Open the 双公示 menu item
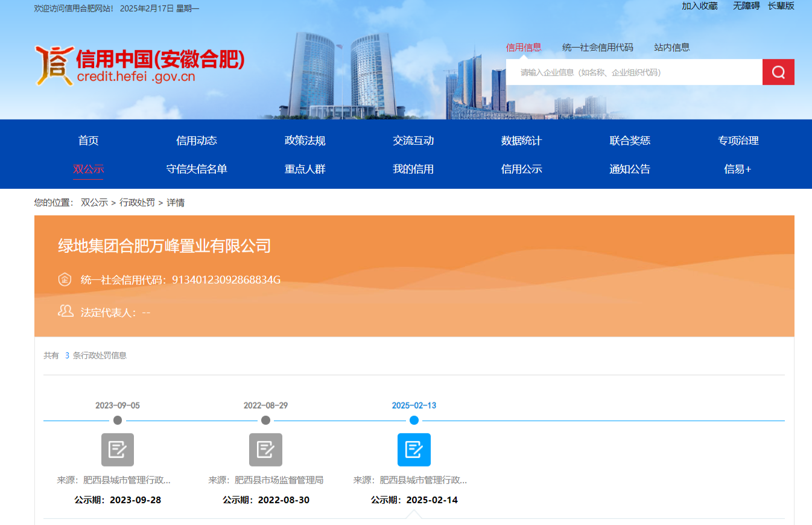812x525 pixels. [x=88, y=170]
